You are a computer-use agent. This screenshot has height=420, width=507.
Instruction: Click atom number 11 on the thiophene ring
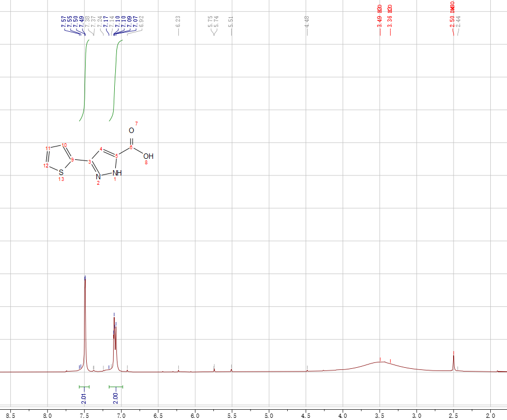tap(48, 149)
